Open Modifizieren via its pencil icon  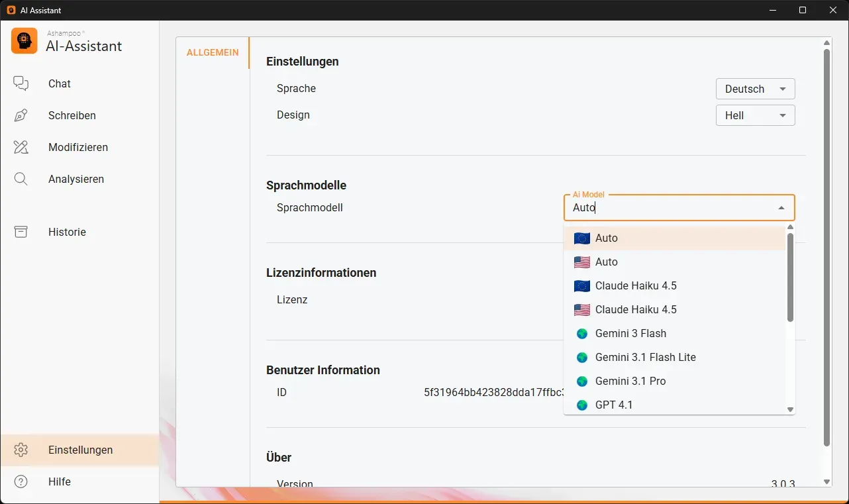click(x=21, y=147)
